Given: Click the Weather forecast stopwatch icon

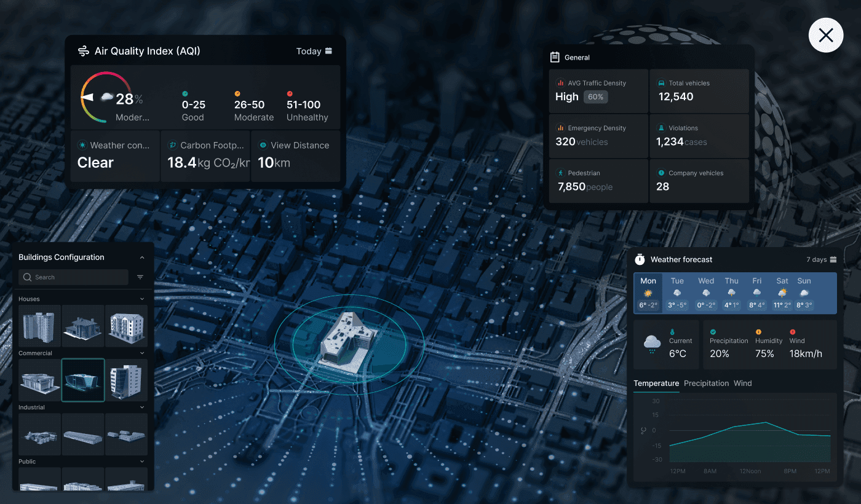Looking at the screenshot, I should (640, 259).
